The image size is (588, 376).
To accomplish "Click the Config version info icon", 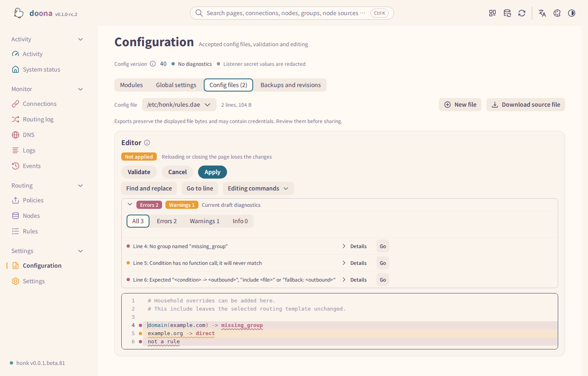I will (x=153, y=64).
